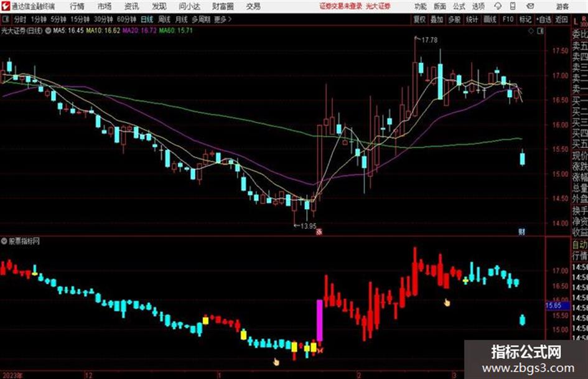Open the mail envelope icon
The image size is (588, 379).
click(530, 6)
